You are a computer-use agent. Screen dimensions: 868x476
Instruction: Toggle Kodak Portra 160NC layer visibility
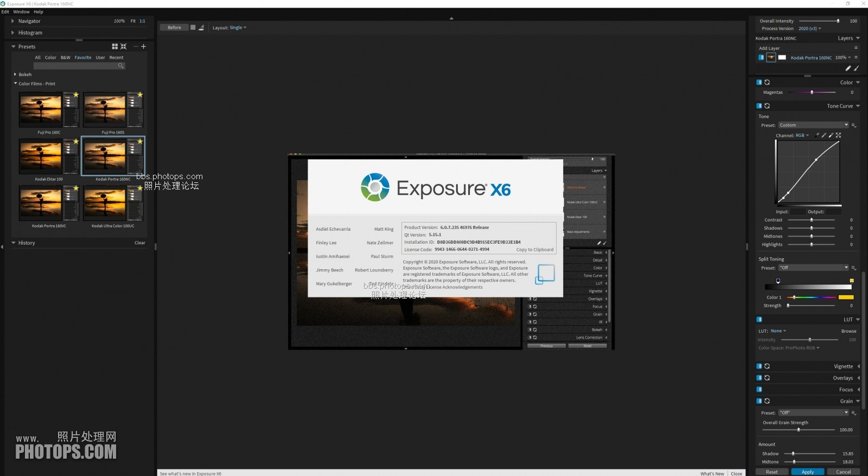pos(761,58)
